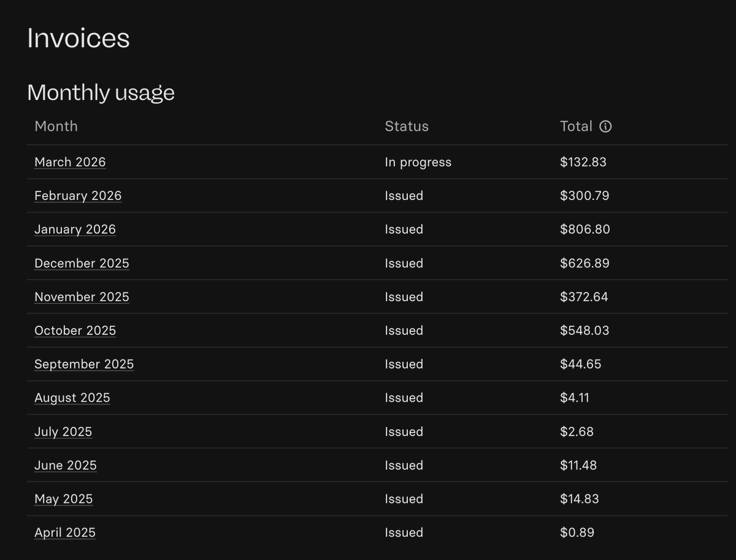The height and width of the screenshot is (560, 736).
Task: Open the January 2026 invoice
Action: 75,229
